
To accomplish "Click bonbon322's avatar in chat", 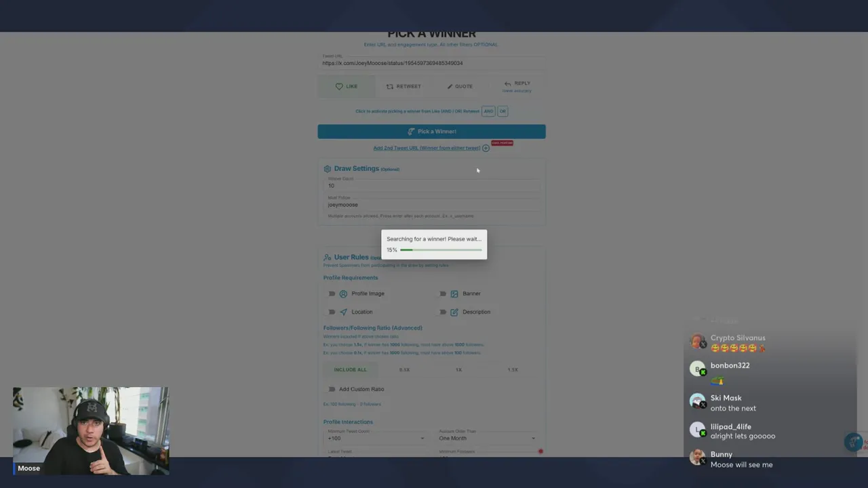I will point(697,369).
